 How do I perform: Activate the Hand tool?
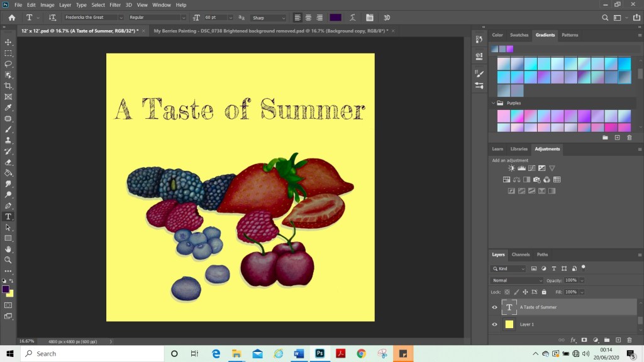(8, 249)
